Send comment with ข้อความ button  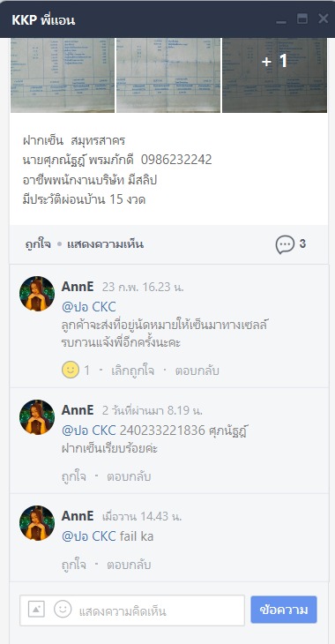click(x=284, y=610)
